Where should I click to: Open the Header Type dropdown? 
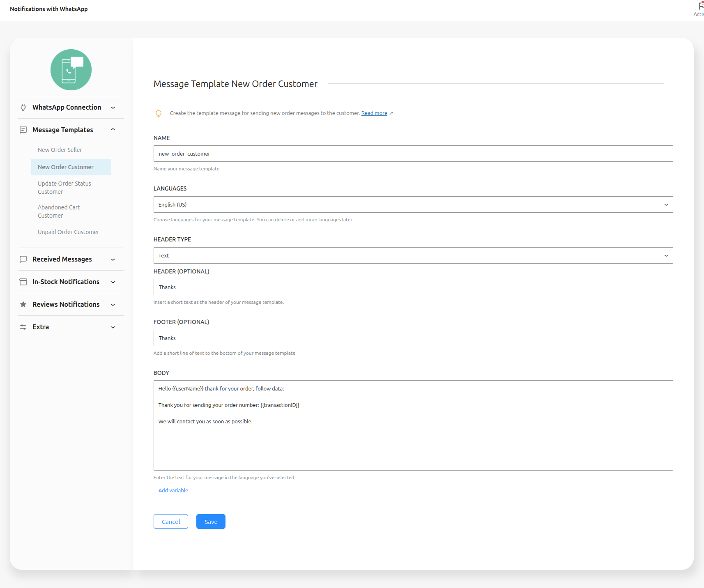click(413, 255)
